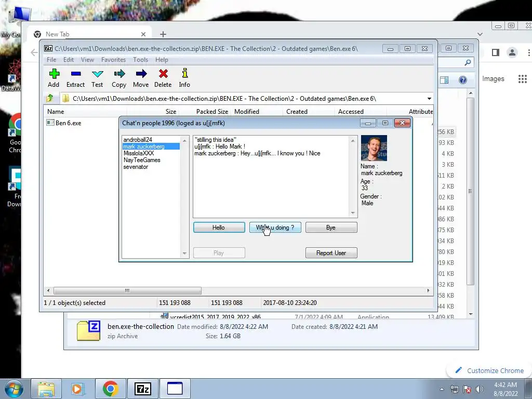532x399 pixels.
Task: Open the Help menu in 7-Zip
Action: tap(162, 60)
